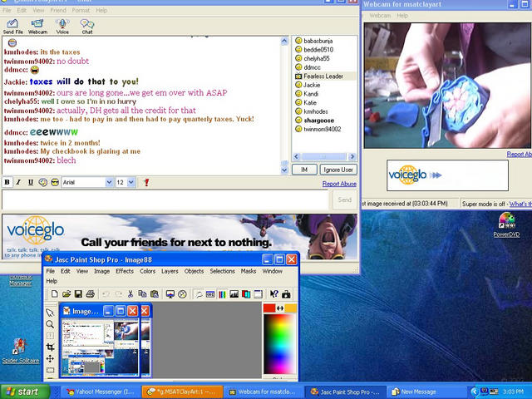This screenshot has height=399, width=532.
Task: Open the Friend menu in chat window
Action: point(58,10)
